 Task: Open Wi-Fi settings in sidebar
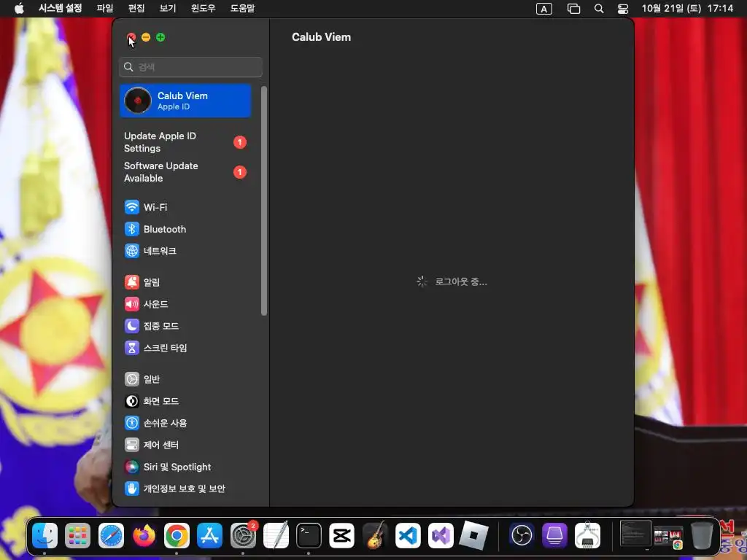(185, 207)
